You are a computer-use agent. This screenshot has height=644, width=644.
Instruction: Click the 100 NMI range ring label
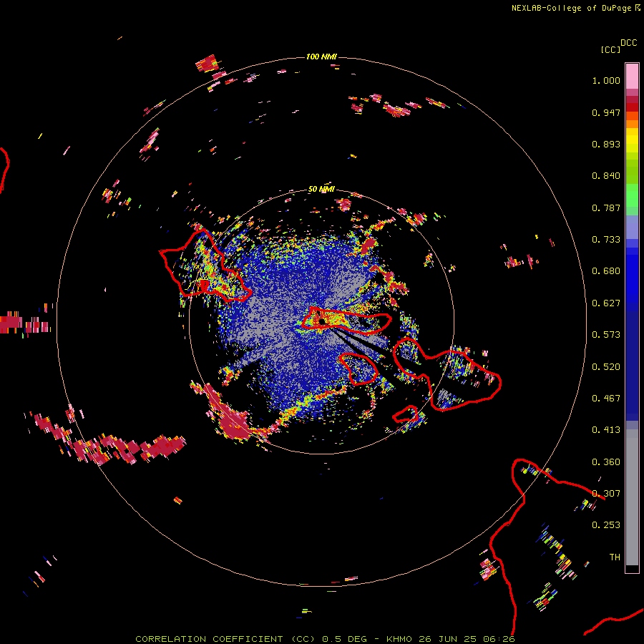coord(321,57)
